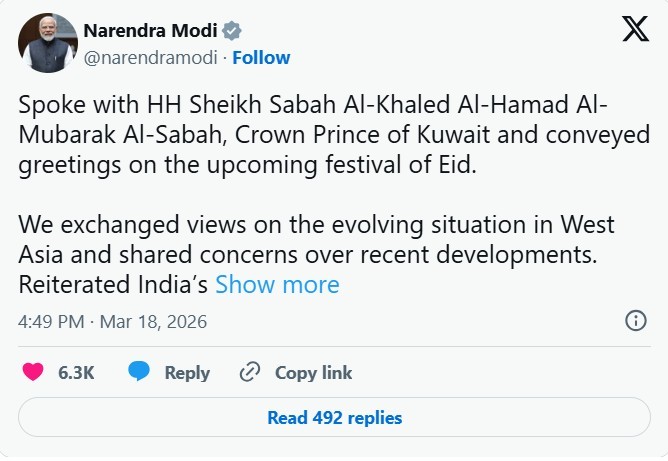Viewport: 668px width, 461px height.
Task: Like the tweet with the heart icon
Action: point(34,373)
